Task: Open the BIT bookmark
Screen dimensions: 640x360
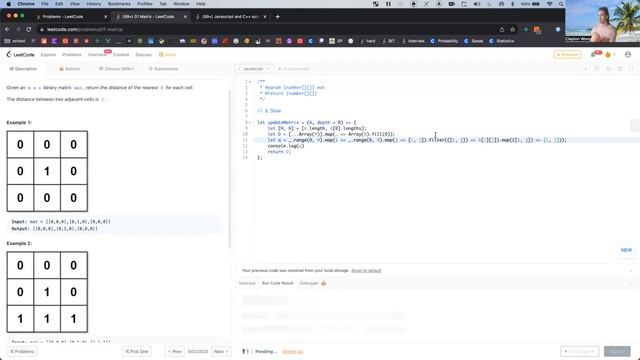Action: tap(389, 41)
